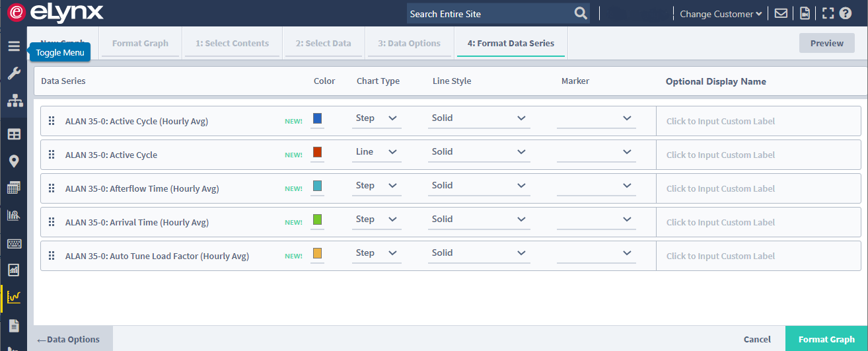Switch to 2: Select Data tab
The height and width of the screenshot is (351, 868).
coord(323,44)
